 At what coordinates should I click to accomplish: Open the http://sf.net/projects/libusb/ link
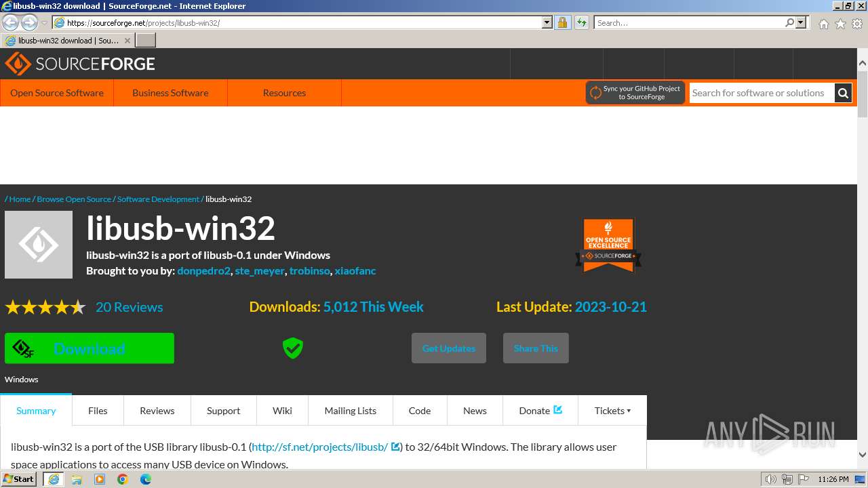(319, 447)
